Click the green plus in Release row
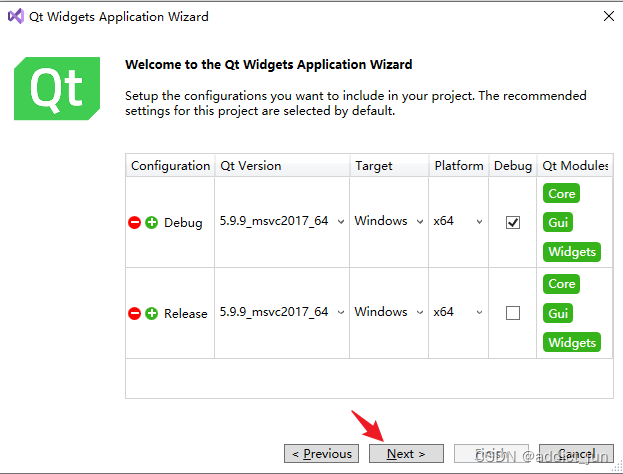 [151, 313]
